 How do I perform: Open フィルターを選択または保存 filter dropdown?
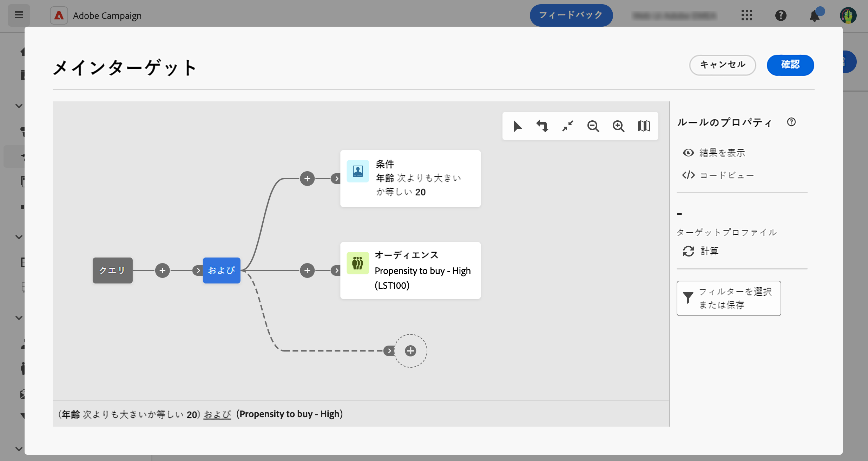coord(729,298)
